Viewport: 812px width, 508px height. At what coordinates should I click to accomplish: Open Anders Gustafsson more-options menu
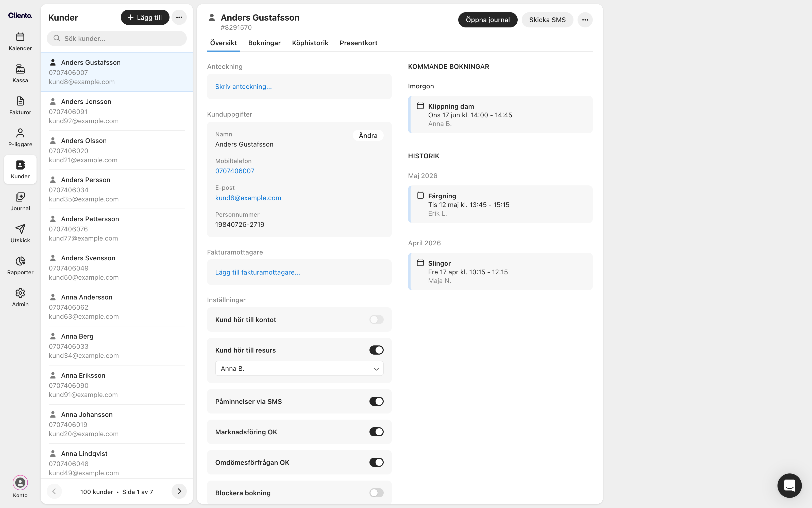[585, 20]
